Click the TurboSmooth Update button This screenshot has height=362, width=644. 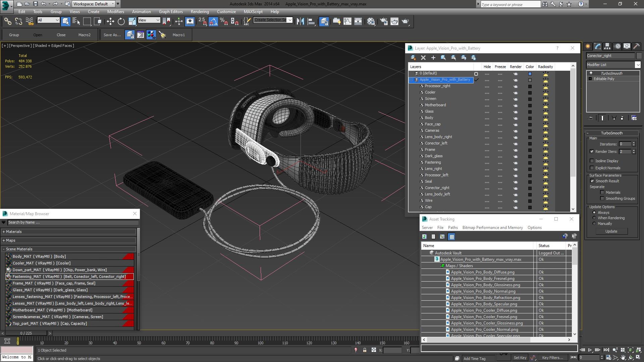[x=611, y=231]
